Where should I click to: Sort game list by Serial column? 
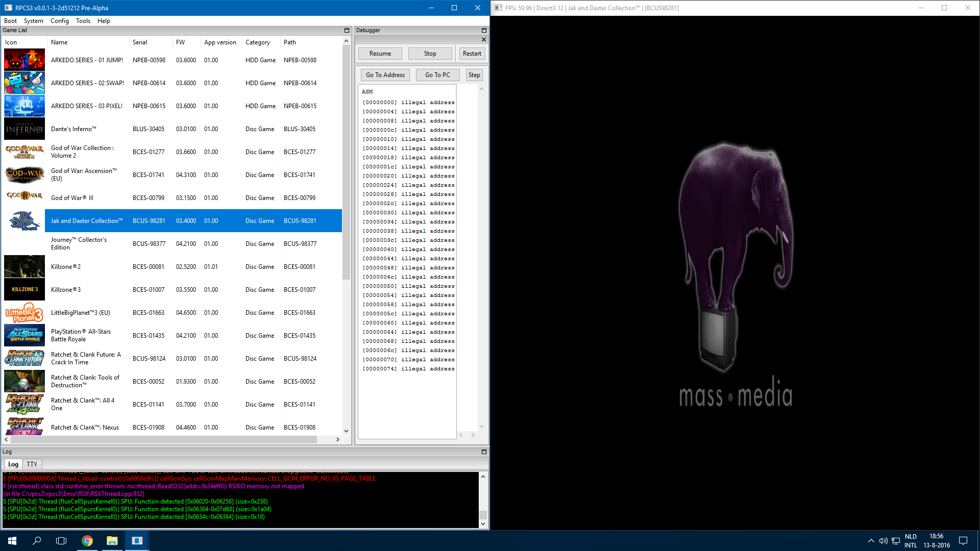pyautogui.click(x=140, y=42)
